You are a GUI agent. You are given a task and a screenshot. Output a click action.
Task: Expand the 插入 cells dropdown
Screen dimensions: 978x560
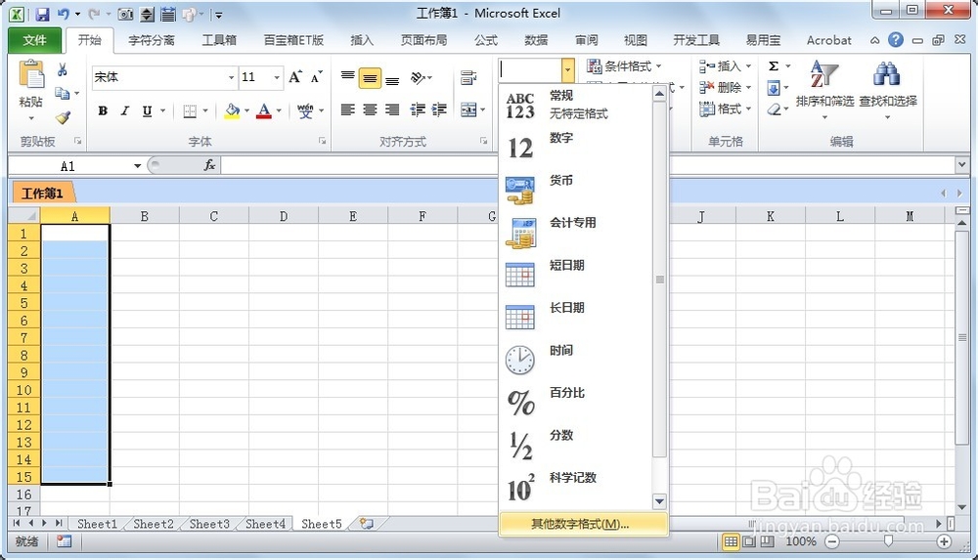pos(748,66)
